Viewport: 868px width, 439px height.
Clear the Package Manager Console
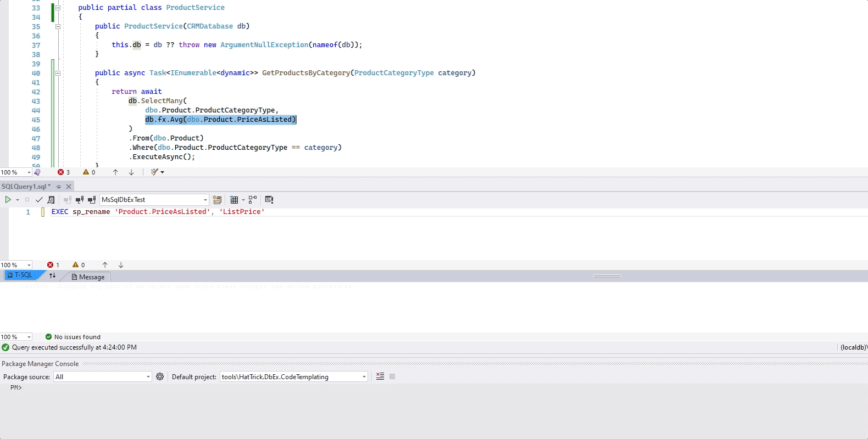pos(380,377)
